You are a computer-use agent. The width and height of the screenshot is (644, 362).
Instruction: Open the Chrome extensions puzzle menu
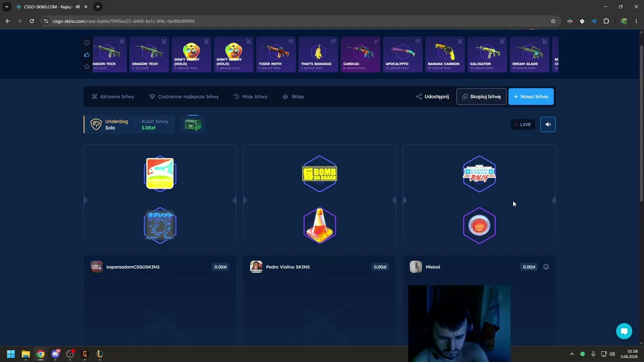coord(606,21)
